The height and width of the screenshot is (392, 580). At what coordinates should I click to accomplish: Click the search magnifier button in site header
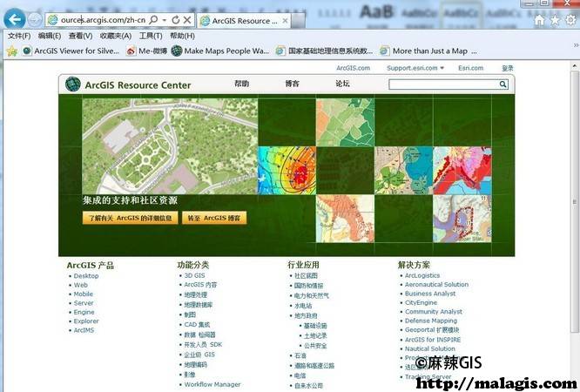[503, 84]
